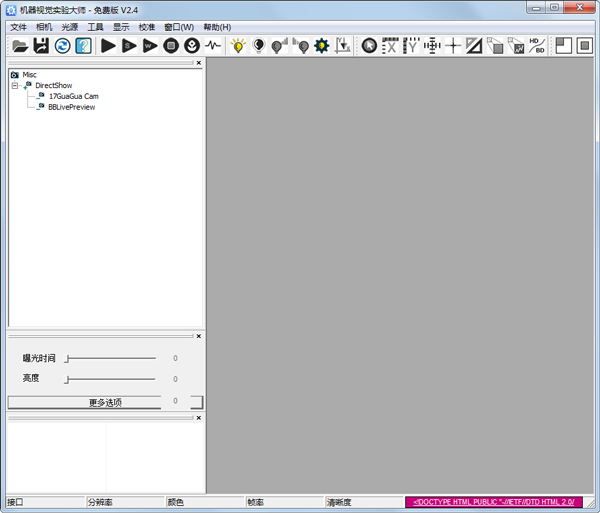
Task: Click the zoom box with pattern icon
Action: click(516, 46)
